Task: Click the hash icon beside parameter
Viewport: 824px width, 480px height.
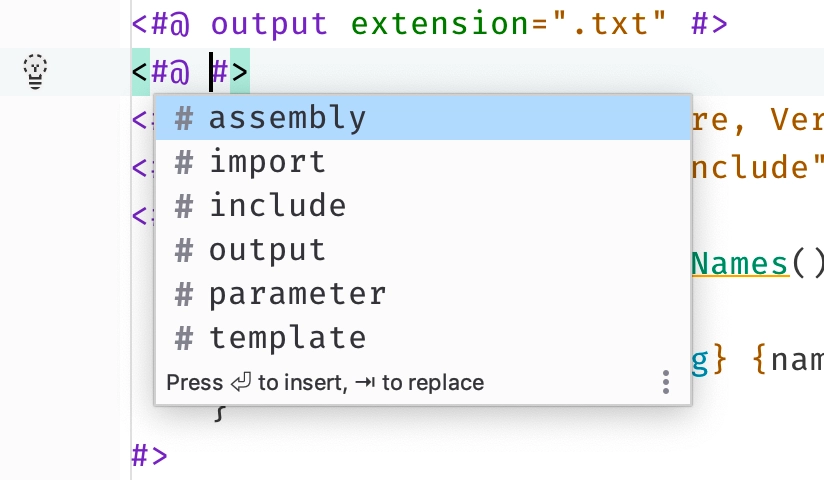Action: coord(184,294)
